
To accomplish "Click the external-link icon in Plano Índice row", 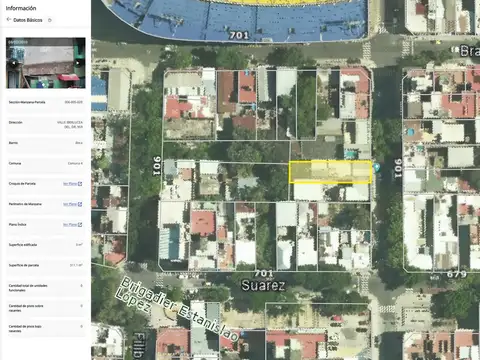I will [x=80, y=225].
